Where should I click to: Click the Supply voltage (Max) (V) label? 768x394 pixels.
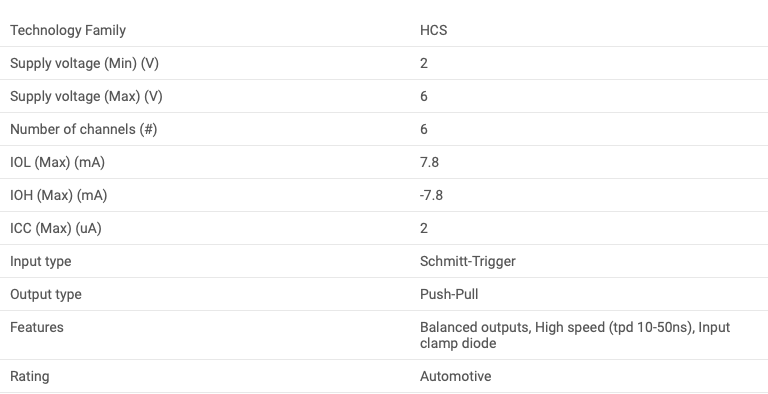tap(86, 97)
